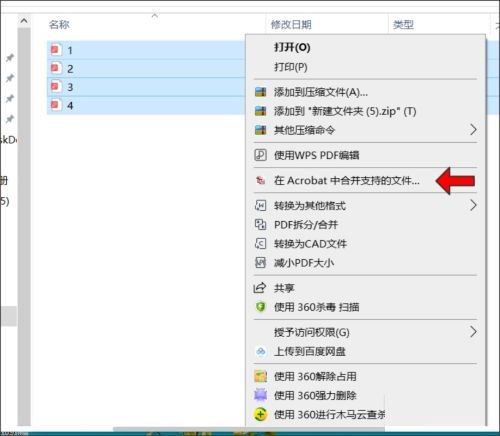Select 添加到 "新建文件夹 (5).zip" (T)

click(366, 111)
